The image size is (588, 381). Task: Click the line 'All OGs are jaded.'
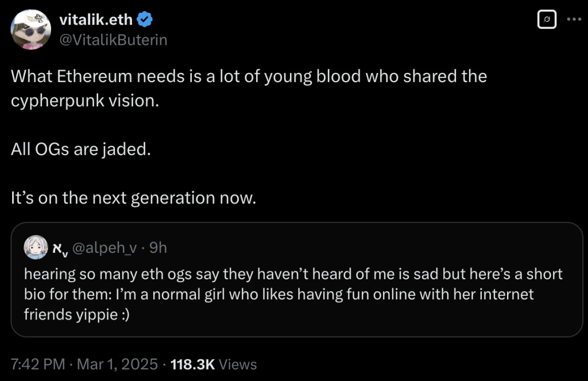(80, 149)
